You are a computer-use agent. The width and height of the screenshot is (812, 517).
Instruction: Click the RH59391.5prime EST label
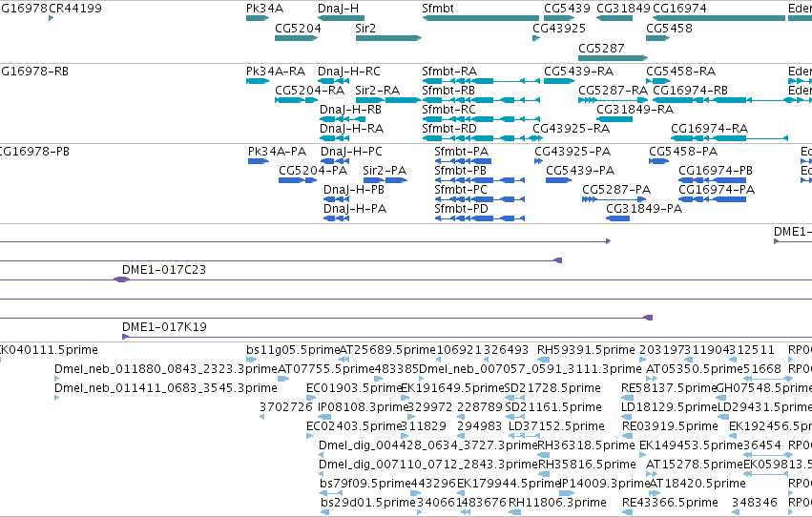[x=586, y=350]
